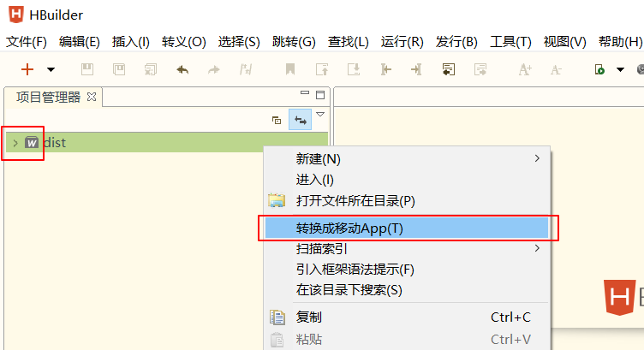Click the go to next annotation icon
644x350 pixels.
coord(354,69)
